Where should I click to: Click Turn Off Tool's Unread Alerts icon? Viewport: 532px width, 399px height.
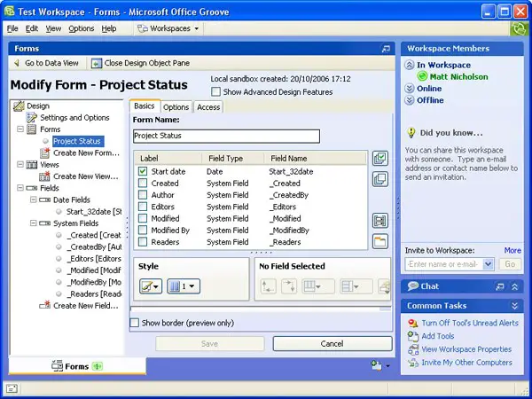pyautogui.click(x=413, y=323)
